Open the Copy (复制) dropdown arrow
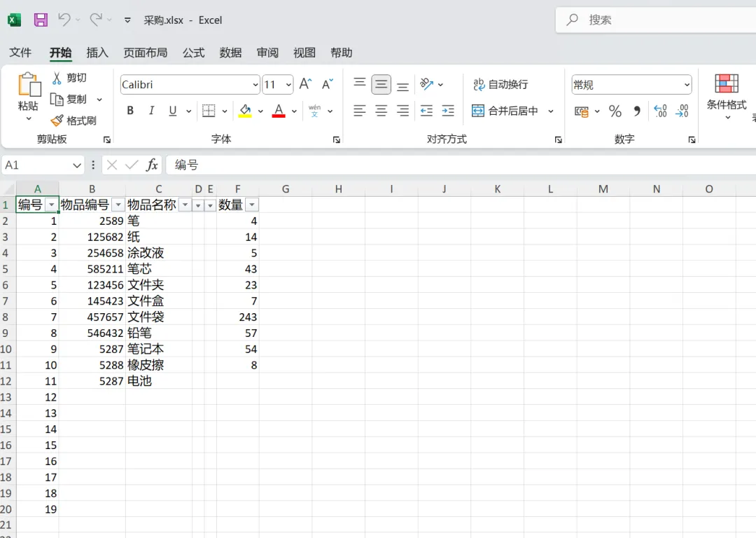The width and height of the screenshot is (756, 538). click(99, 99)
